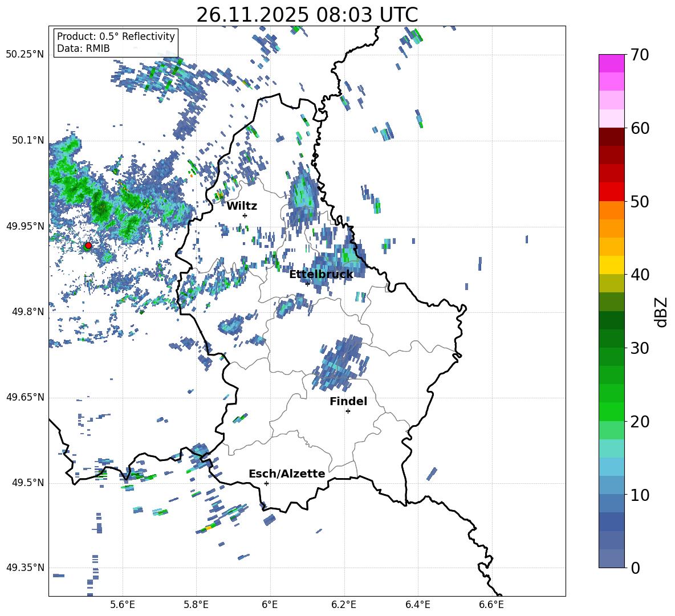
Task: Click the 5.6°E longitude label
Action: tap(123, 605)
